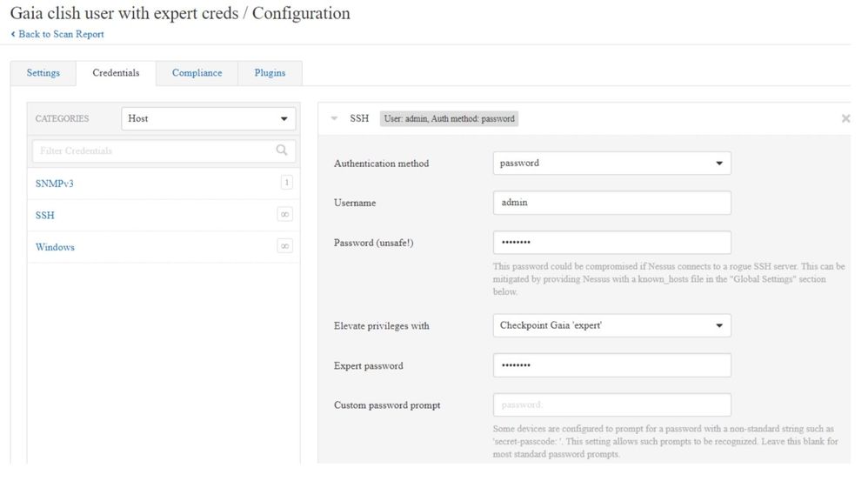Focus the Expert password field
Screen dimensions: 868x481
(611, 365)
